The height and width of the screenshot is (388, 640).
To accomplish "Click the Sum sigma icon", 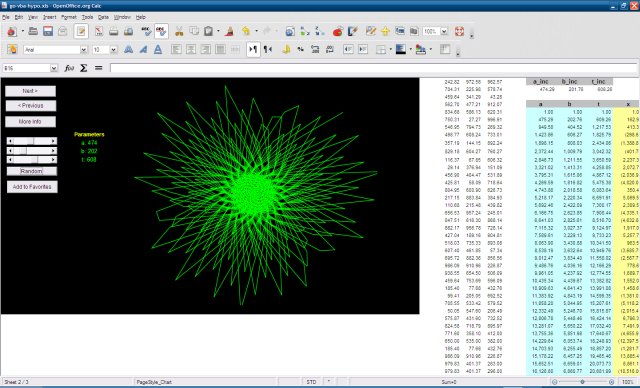I will pos(84,68).
